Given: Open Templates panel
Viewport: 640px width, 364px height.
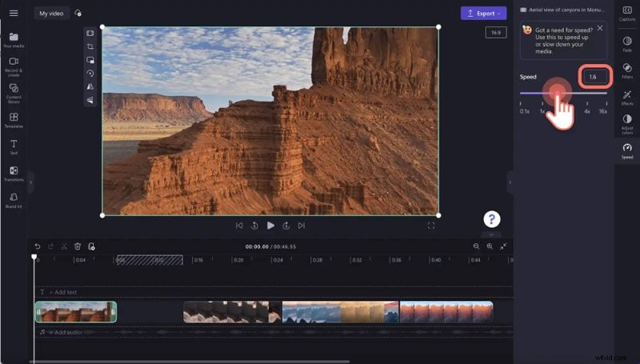Looking at the screenshot, I should coord(14,120).
